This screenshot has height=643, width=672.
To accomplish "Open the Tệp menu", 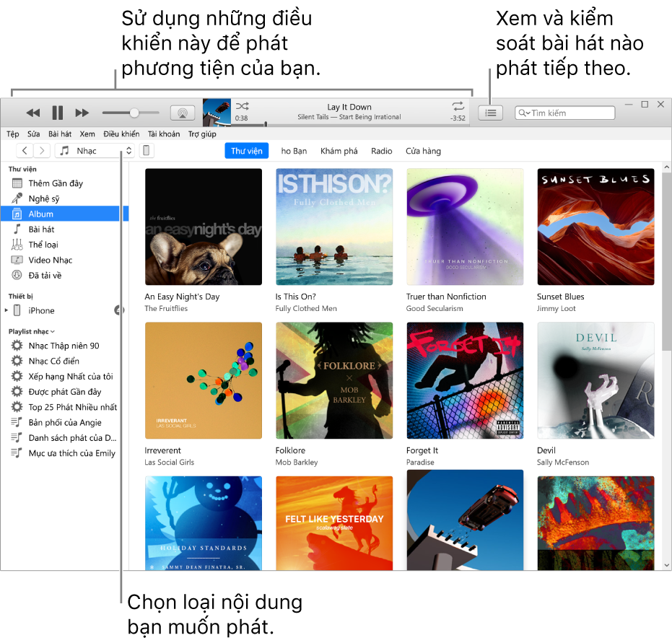I will point(12,134).
